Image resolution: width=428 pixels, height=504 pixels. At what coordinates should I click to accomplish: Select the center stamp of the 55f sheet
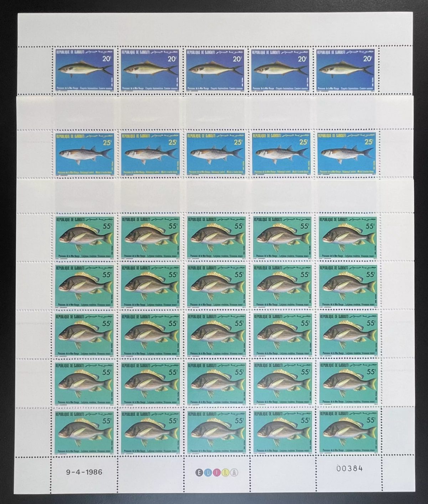[x=216, y=334]
